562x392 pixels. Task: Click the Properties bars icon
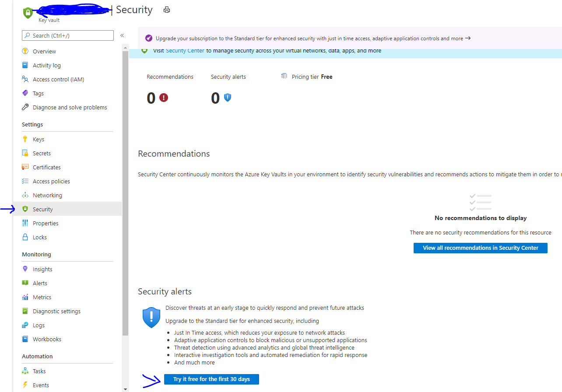click(25, 223)
